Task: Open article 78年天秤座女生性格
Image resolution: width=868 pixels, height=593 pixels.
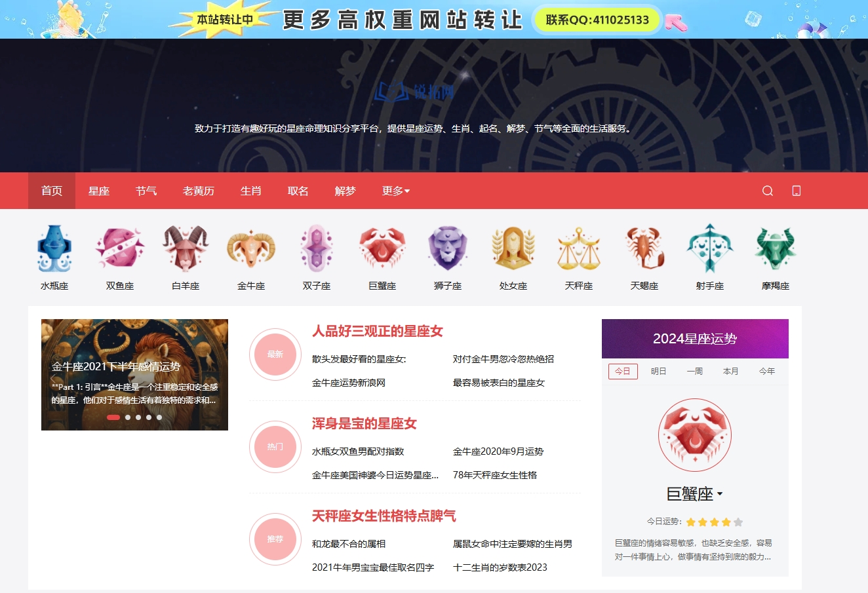Action: [495, 475]
